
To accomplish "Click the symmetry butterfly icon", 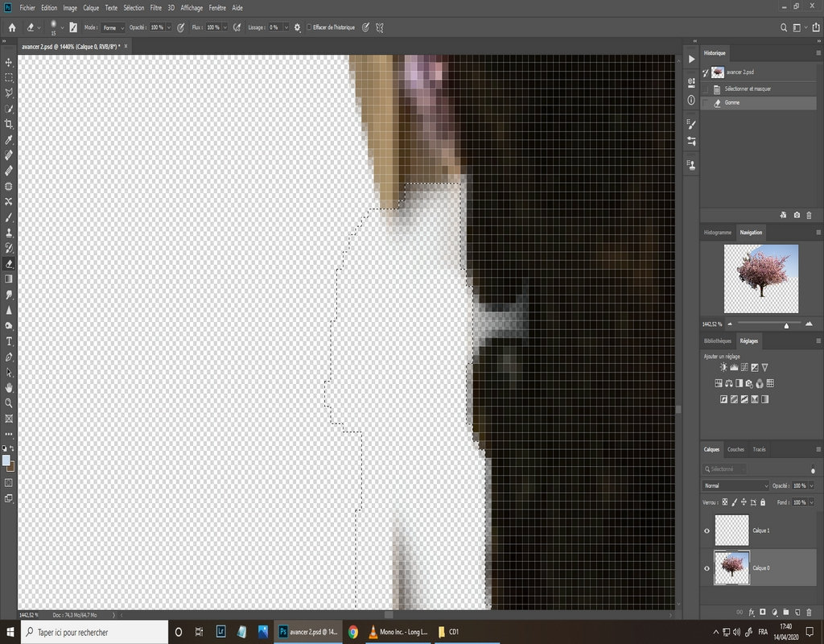I will [380, 27].
